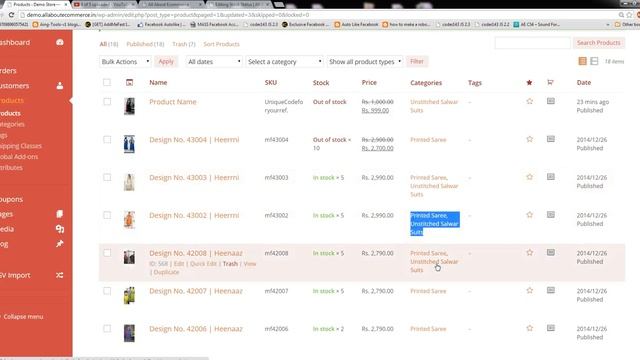The image size is (640, 360).
Task: Reload the page with browser refresh icon
Action: pyautogui.click(x=11, y=15)
